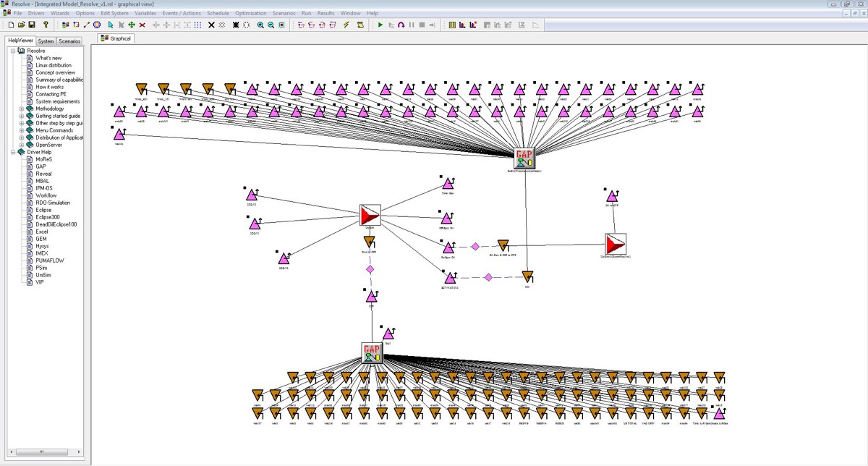
Task: Expand the Methodology help topic
Action: [21, 109]
